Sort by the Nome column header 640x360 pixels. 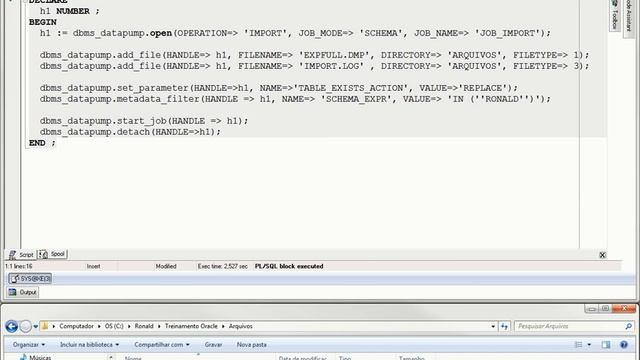(x=133, y=358)
